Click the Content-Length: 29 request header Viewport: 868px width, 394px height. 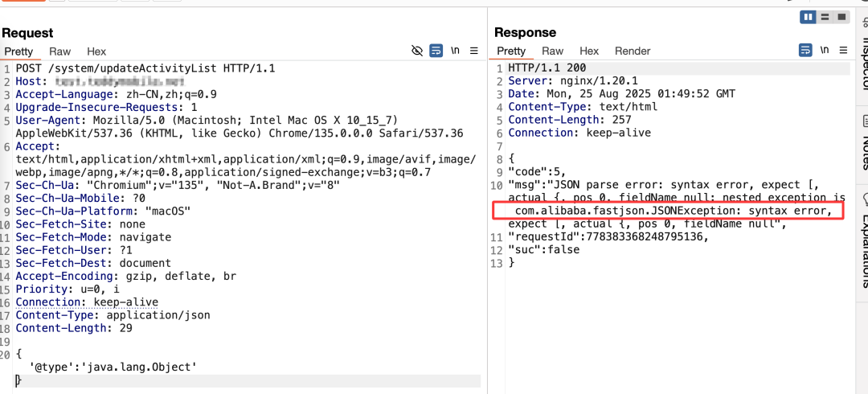74,328
